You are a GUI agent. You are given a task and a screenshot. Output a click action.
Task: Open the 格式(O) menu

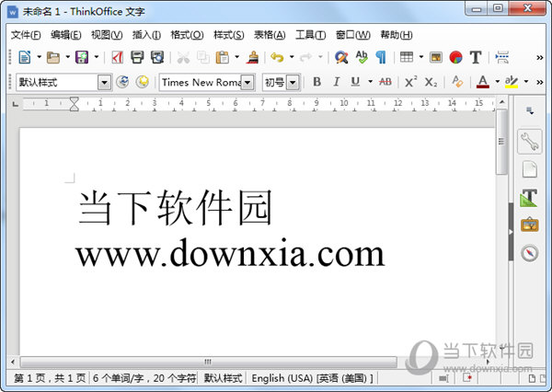click(x=187, y=35)
